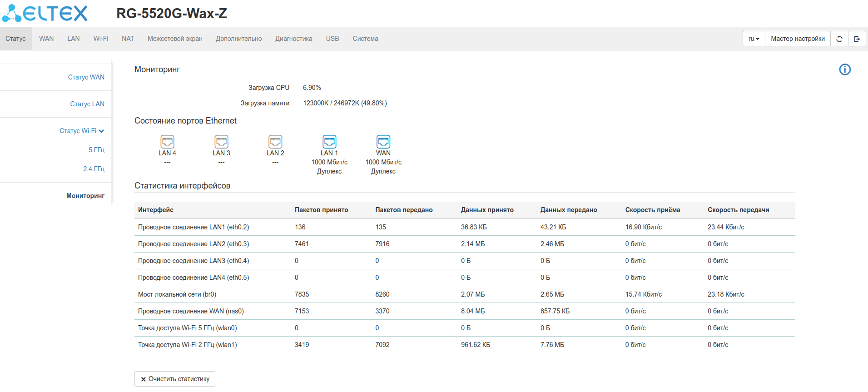
Task: Select the 5 ГГц Wi-Fi status link
Action: [x=96, y=150]
